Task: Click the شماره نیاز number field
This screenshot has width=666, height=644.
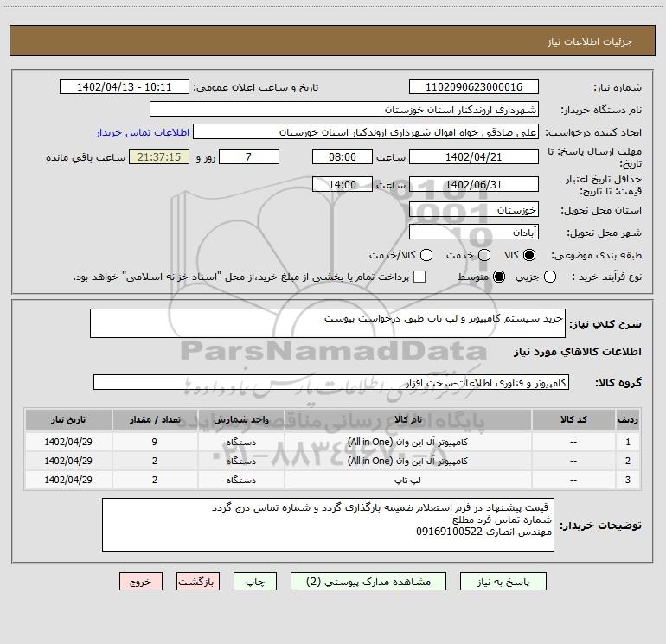Action: 474,87
